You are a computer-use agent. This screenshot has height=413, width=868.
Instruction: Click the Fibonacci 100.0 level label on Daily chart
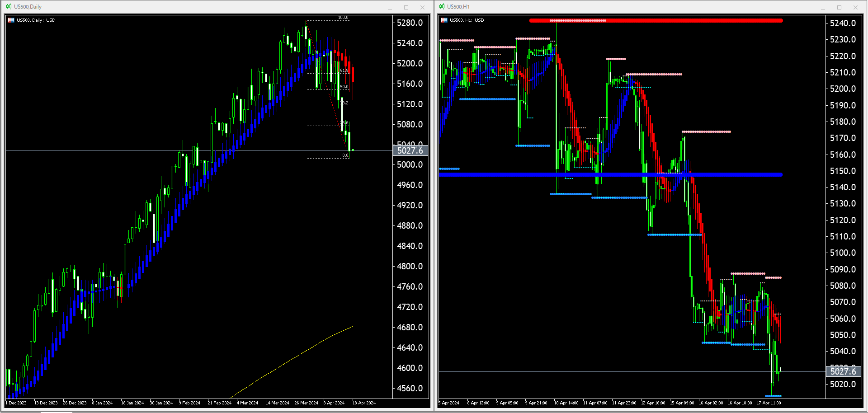point(343,18)
